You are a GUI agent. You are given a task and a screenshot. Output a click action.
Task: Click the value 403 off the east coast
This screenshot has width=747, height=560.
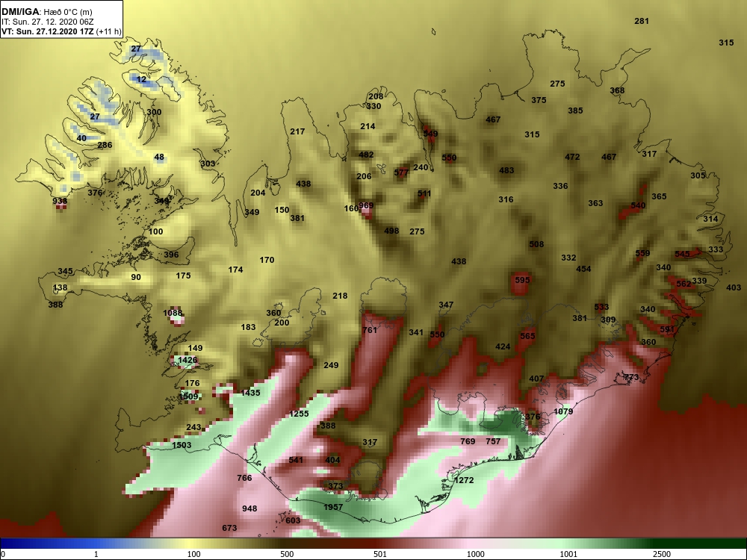734,287
